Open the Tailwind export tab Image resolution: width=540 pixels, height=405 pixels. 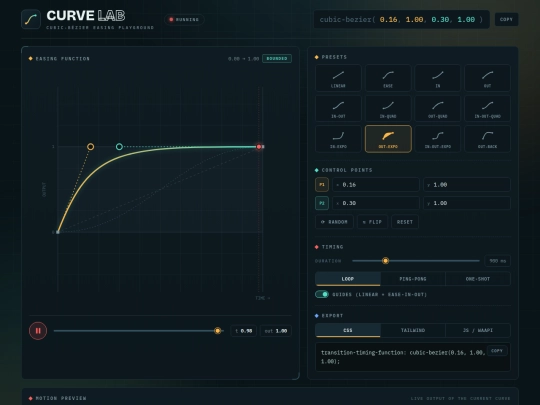[413, 330]
